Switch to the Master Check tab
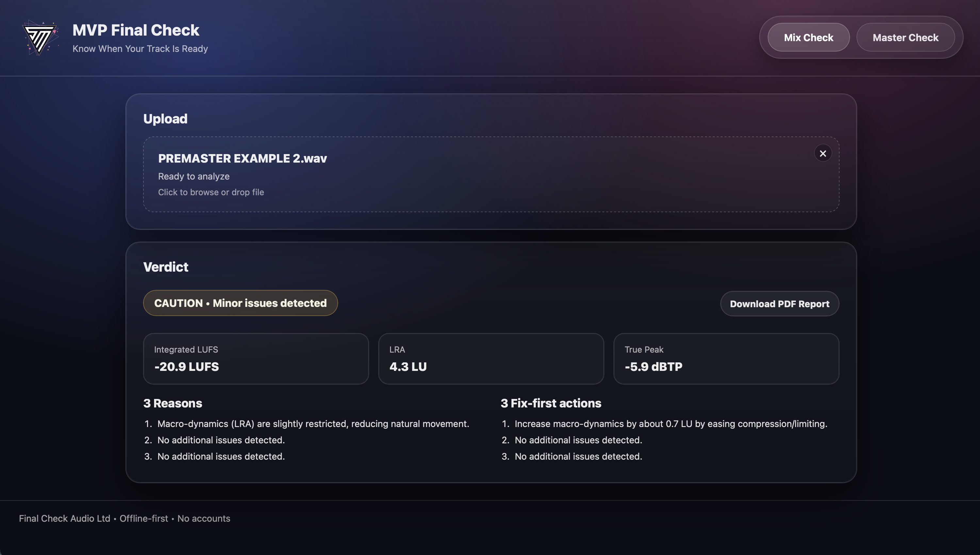 click(905, 37)
